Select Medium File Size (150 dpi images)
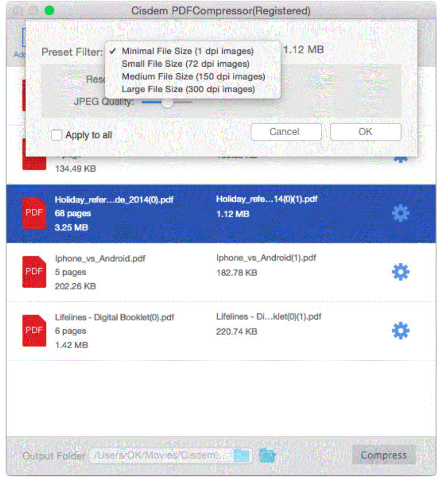 pyautogui.click(x=193, y=77)
